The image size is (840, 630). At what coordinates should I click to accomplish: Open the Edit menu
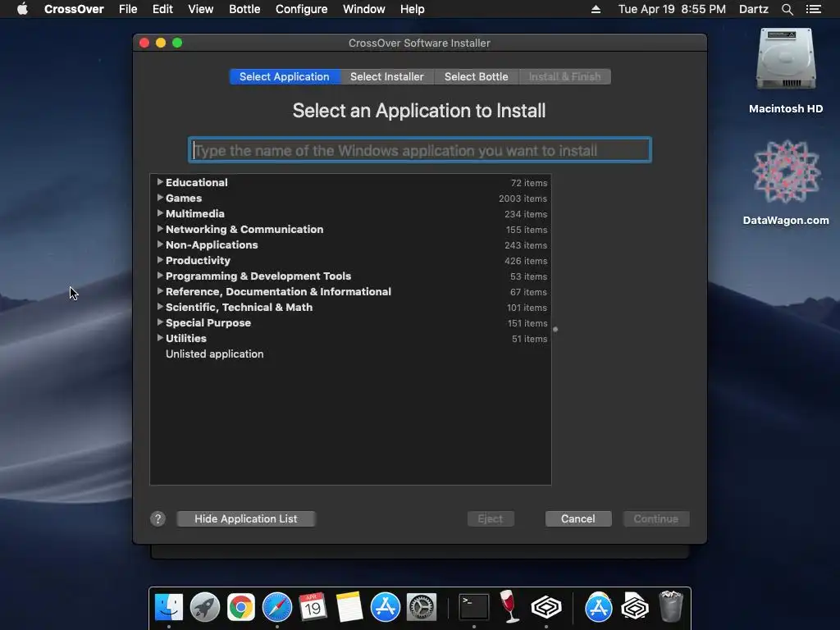(162, 9)
